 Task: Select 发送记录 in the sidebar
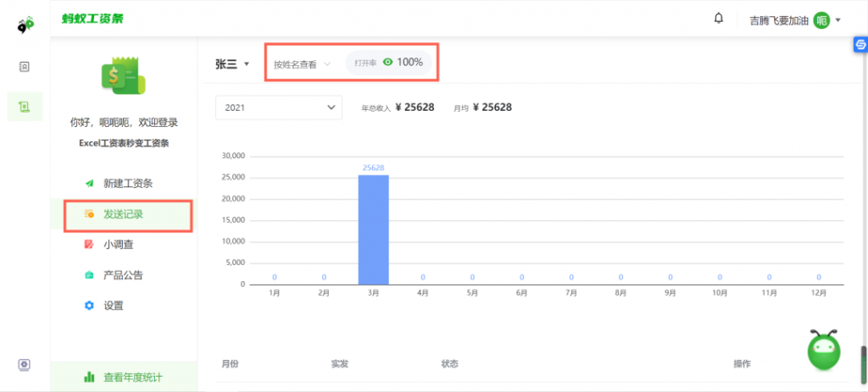[x=123, y=214]
